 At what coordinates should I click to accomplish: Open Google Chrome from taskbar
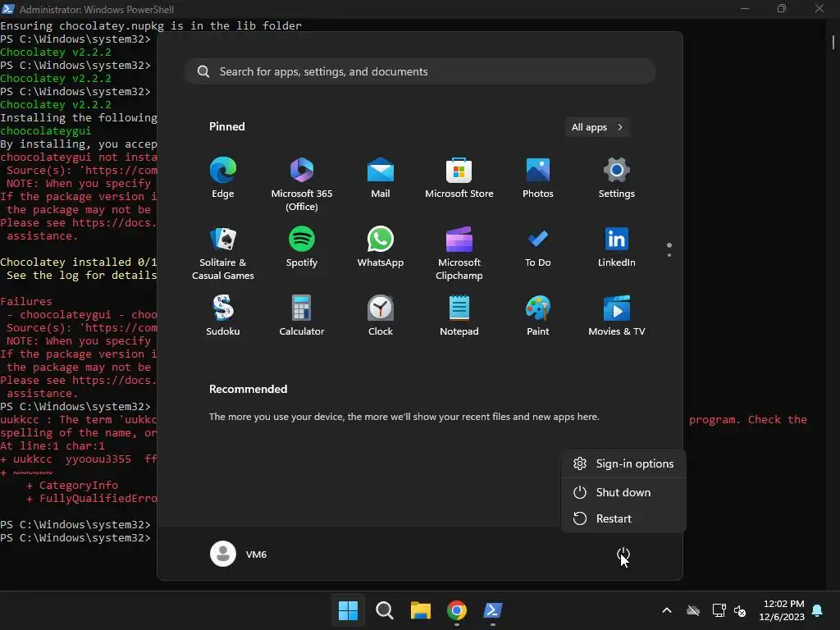(x=456, y=610)
